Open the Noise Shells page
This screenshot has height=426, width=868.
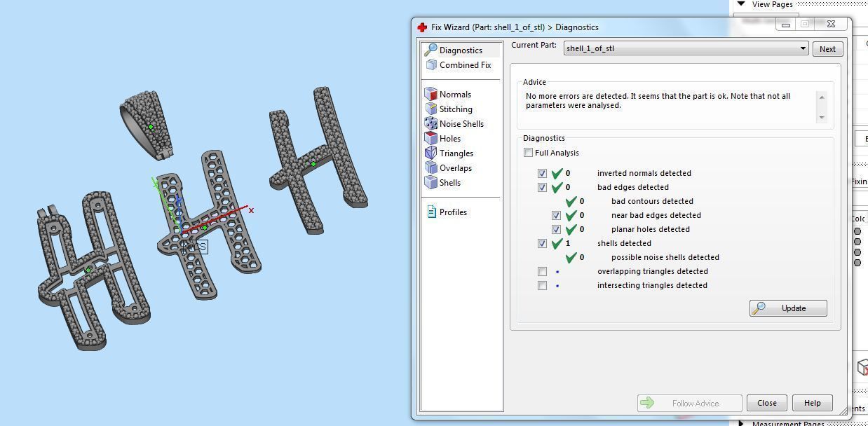pos(454,124)
